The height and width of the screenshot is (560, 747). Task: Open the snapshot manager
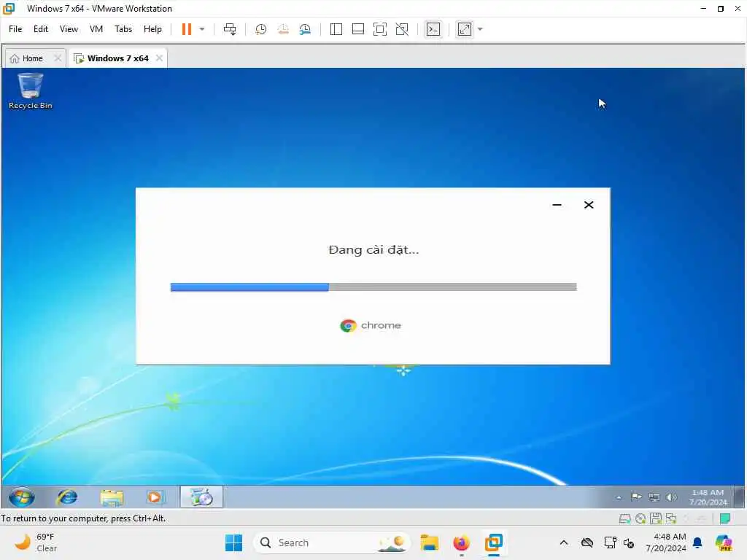click(x=305, y=29)
